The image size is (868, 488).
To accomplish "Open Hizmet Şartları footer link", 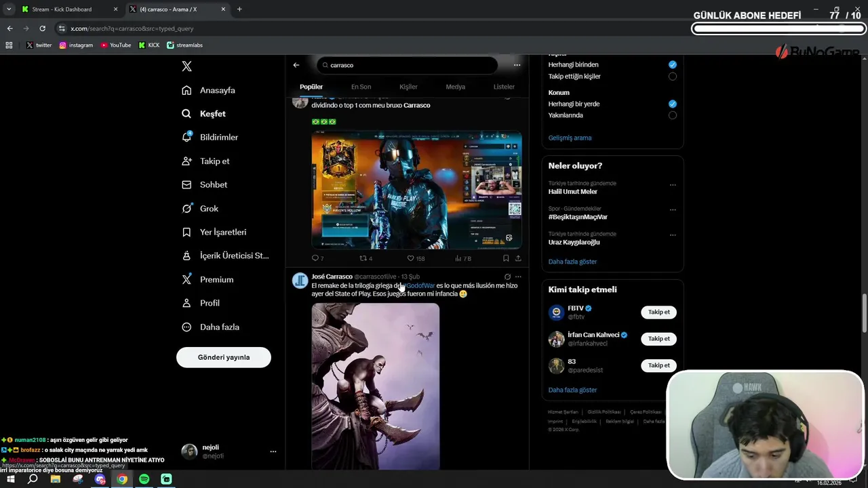I will tap(563, 412).
